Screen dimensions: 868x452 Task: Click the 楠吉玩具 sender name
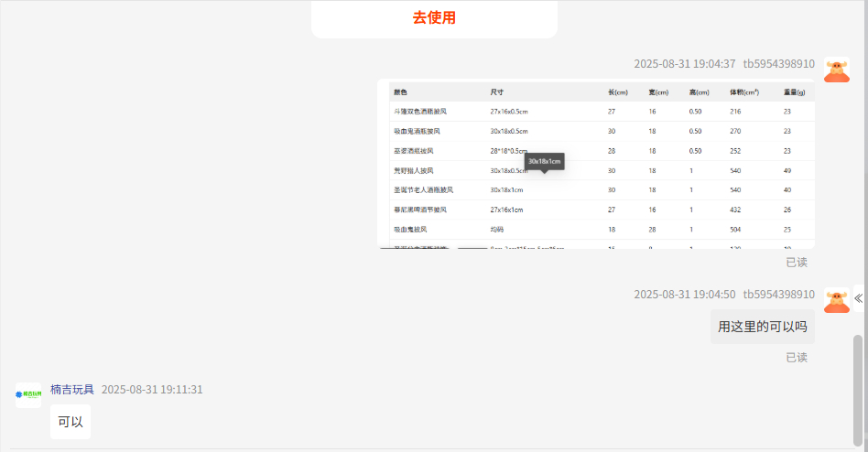(72, 389)
